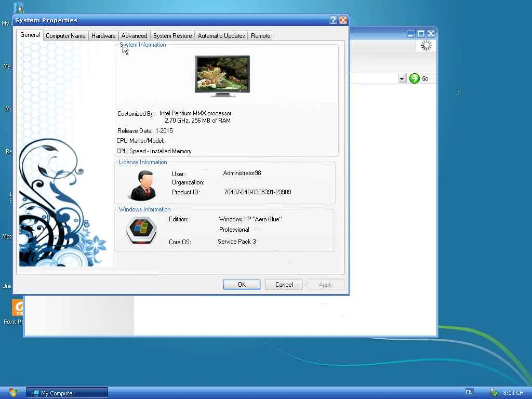The height and width of the screenshot is (399, 532).
Task: Click the Administrator98 user name
Action: [x=242, y=173]
